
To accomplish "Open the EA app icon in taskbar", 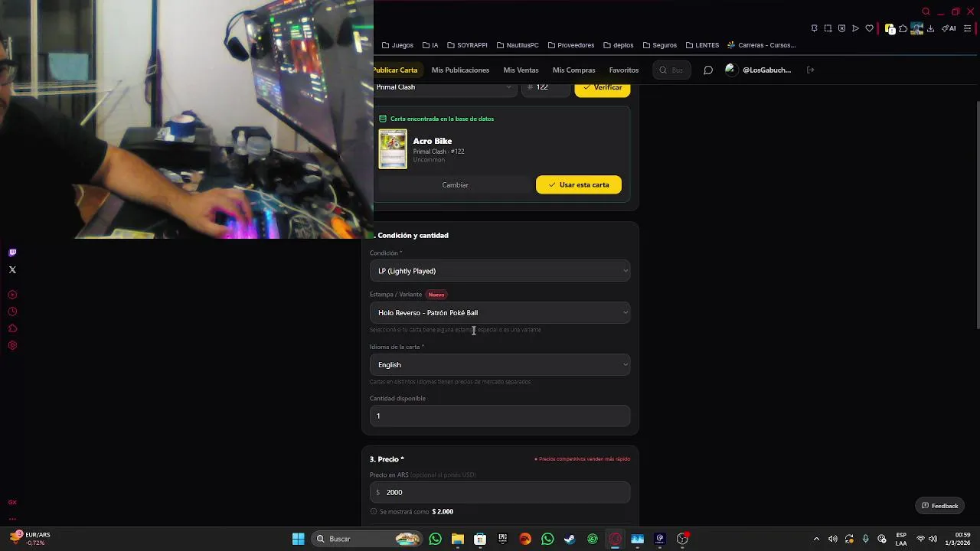I will pos(525,539).
